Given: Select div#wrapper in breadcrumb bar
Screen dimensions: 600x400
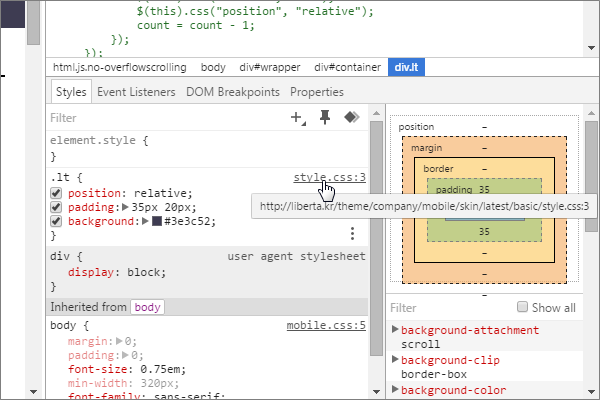Looking at the screenshot, I should click(x=270, y=67).
